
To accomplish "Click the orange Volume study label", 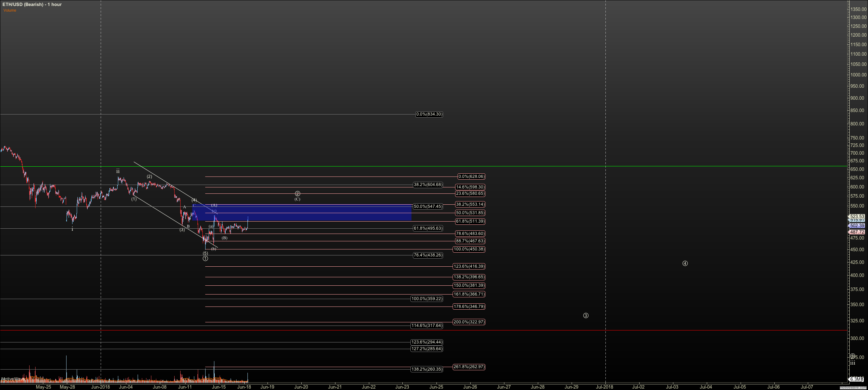I will pyautogui.click(x=10, y=10).
